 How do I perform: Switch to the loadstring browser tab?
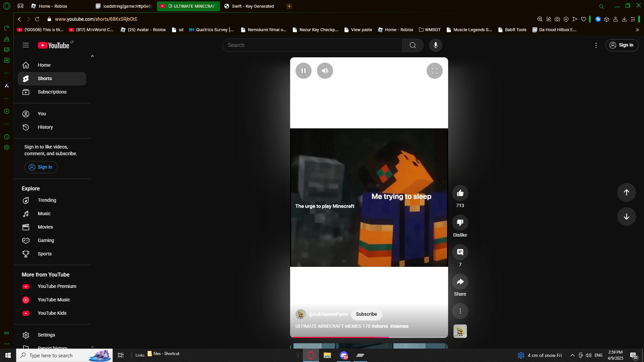coord(124,6)
